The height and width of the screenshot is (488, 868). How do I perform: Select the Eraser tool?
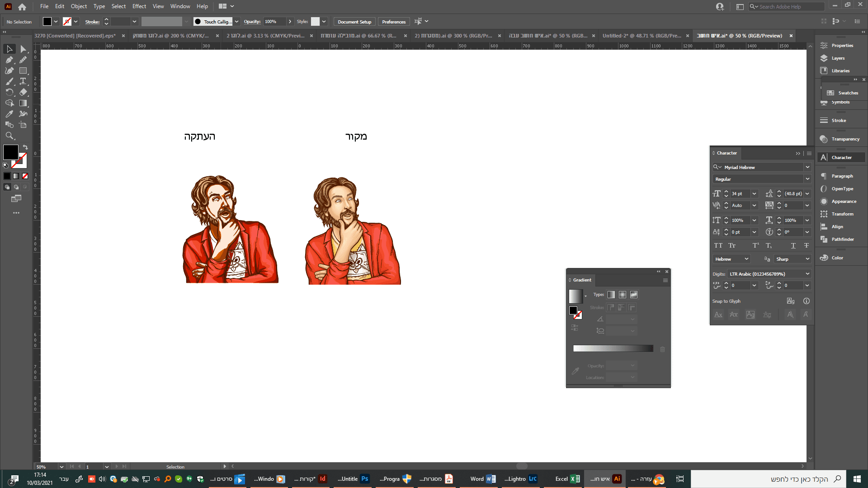pos(23,92)
